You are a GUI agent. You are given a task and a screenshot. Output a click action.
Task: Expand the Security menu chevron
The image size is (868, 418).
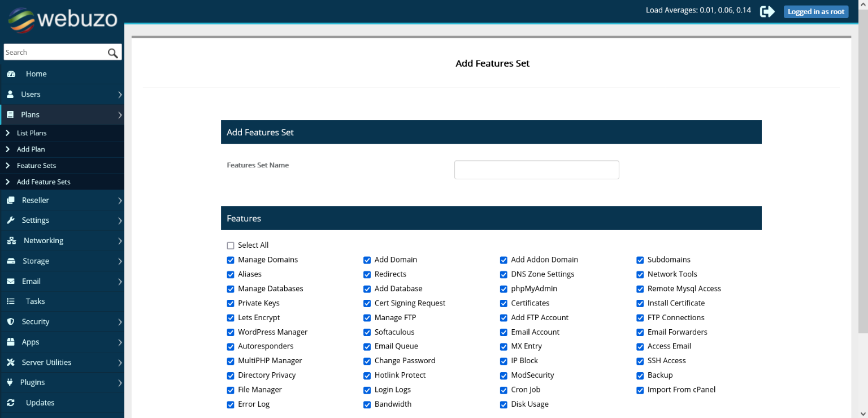coord(120,322)
